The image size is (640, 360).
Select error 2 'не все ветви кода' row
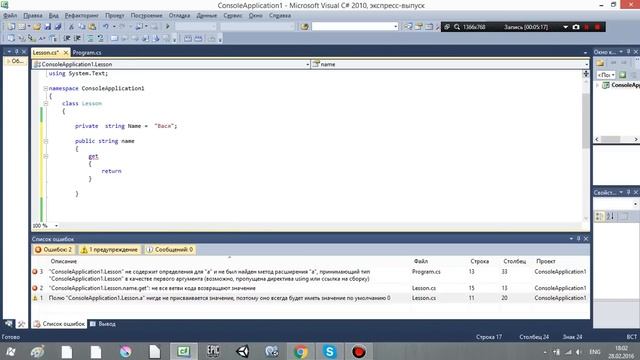[310, 288]
